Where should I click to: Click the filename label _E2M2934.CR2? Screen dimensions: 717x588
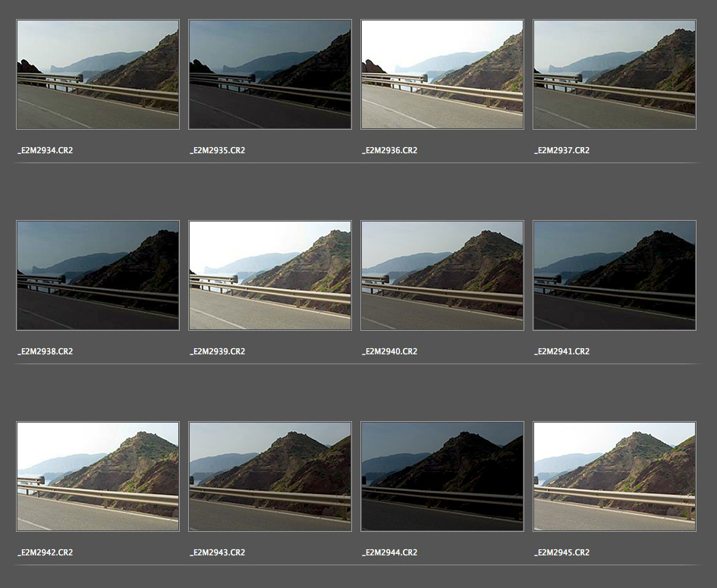[46, 150]
